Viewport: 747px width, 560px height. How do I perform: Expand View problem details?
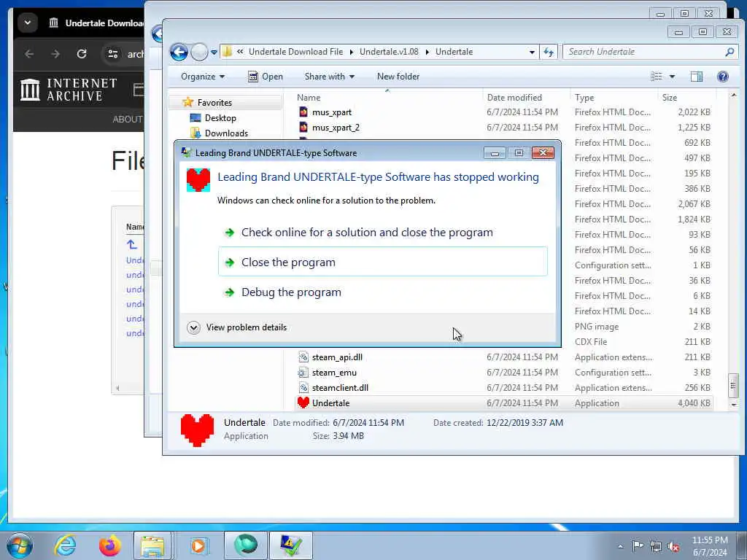(x=237, y=327)
